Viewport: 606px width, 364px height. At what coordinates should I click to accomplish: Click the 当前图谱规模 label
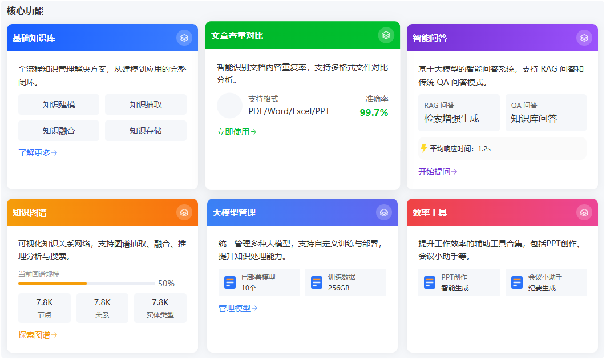point(39,274)
